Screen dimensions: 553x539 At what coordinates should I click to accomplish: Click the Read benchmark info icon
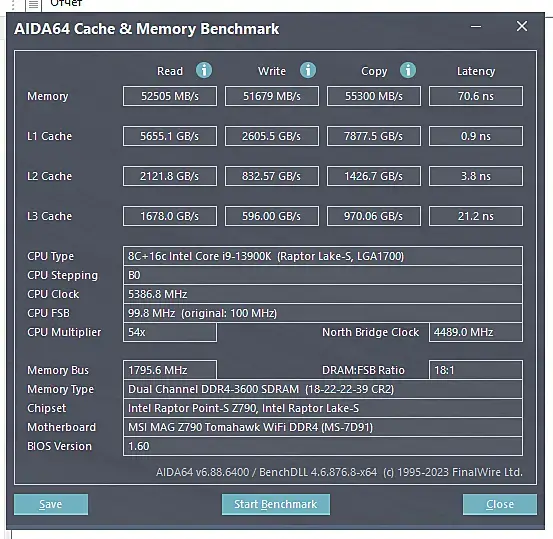pyautogui.click(x=204, y=70)
